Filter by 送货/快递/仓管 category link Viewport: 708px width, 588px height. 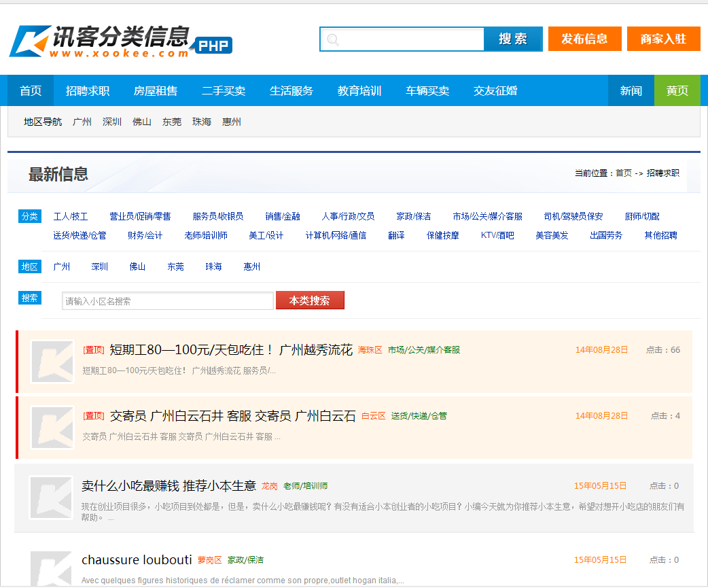click(80, 235)
